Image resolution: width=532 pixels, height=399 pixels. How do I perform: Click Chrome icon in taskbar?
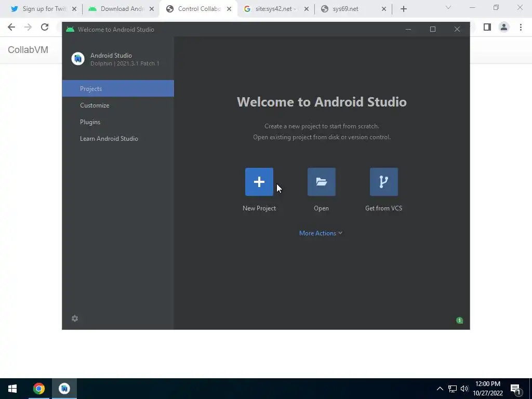pyautogui.click(x=38, y=389)
